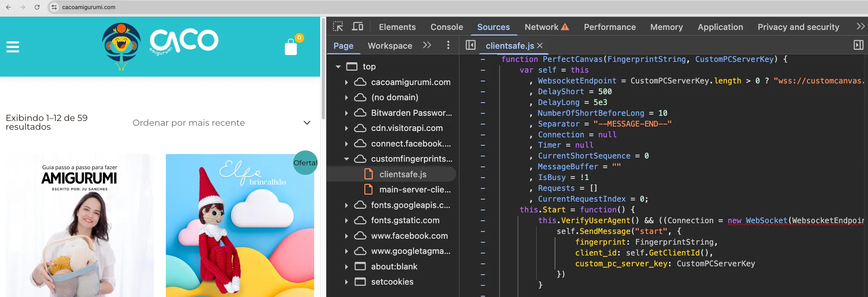
Task: Click the browser back arrow
Action: 8,7
